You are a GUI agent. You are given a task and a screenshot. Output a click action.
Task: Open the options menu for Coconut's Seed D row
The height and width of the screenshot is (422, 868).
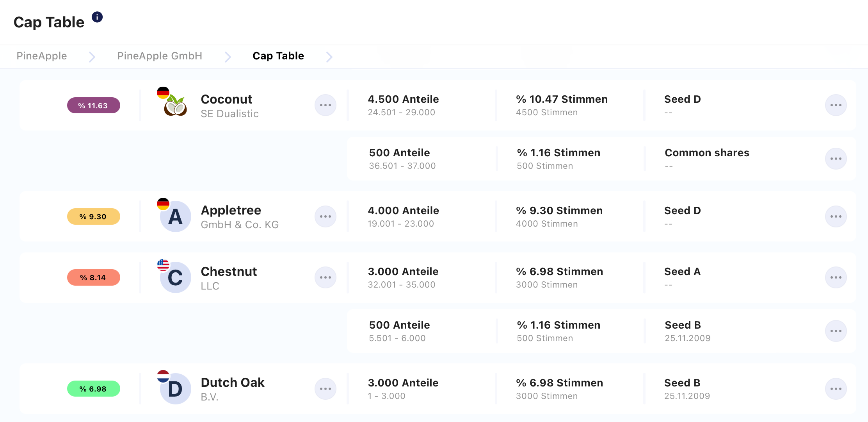coord(836,105)
